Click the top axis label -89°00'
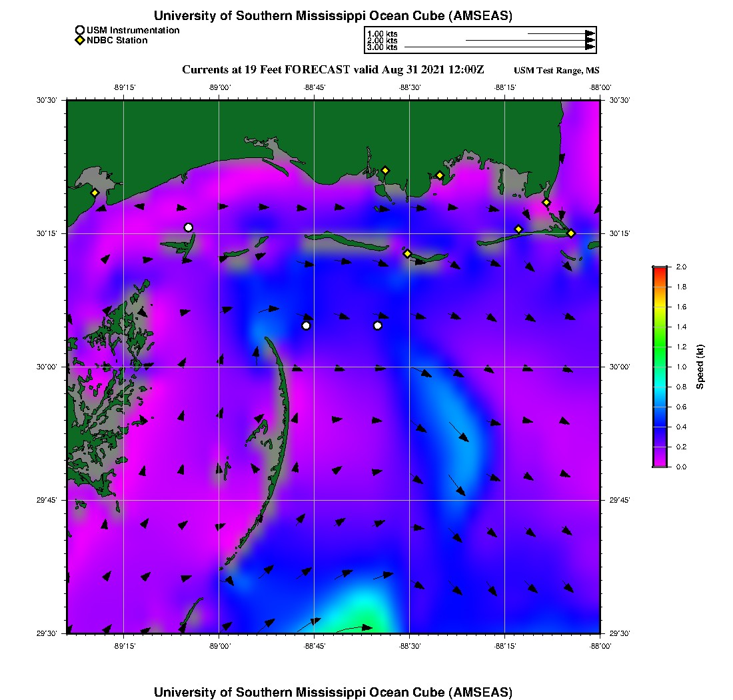733x700 pixels. [x=220, y=87]
